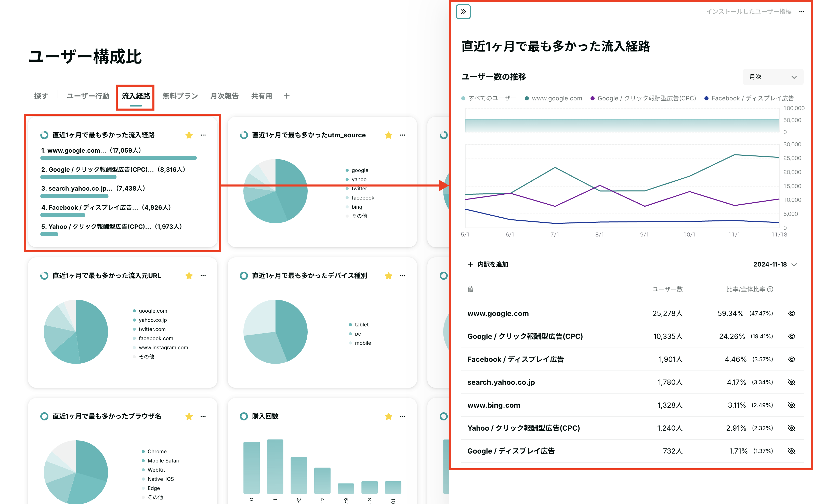Click tallest bar in 購入回数 chart

click(x=275, y=466)
